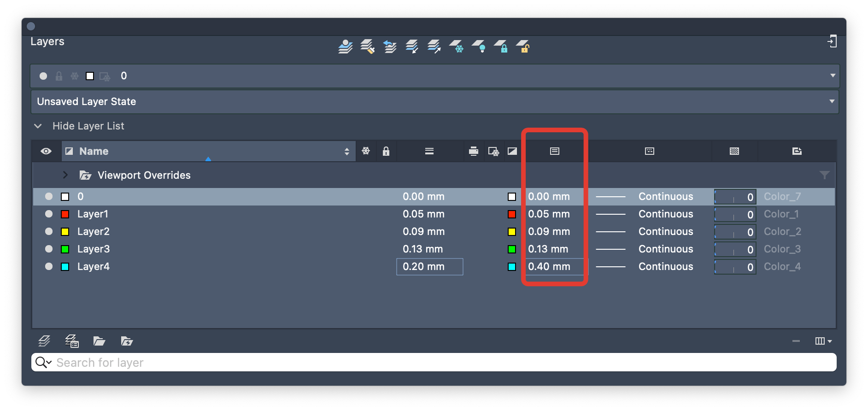
Task: Click the Viewport Lineweight column header icon
Action: pyautogui.click(x=555, y=151)
